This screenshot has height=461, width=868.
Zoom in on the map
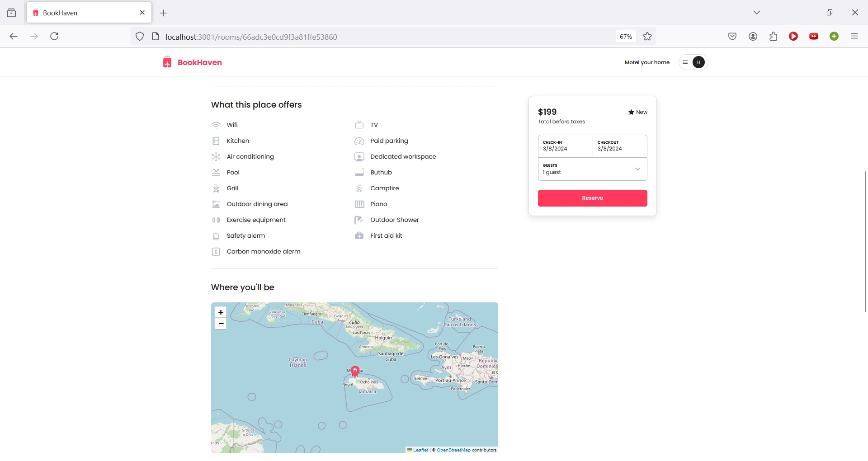(221, 313)
